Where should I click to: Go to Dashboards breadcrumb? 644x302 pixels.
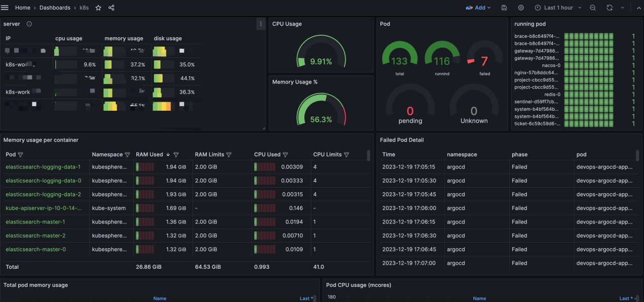coord(55,8)
